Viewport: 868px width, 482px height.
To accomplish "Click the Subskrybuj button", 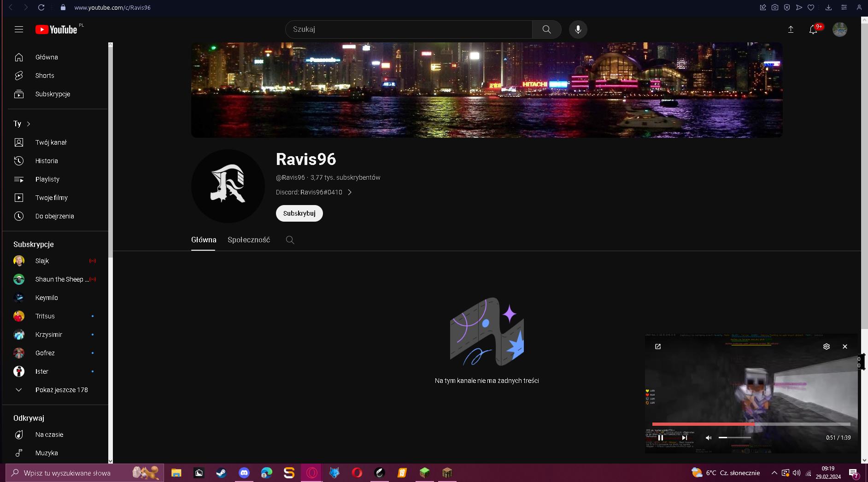I will (x=299, y=213).
